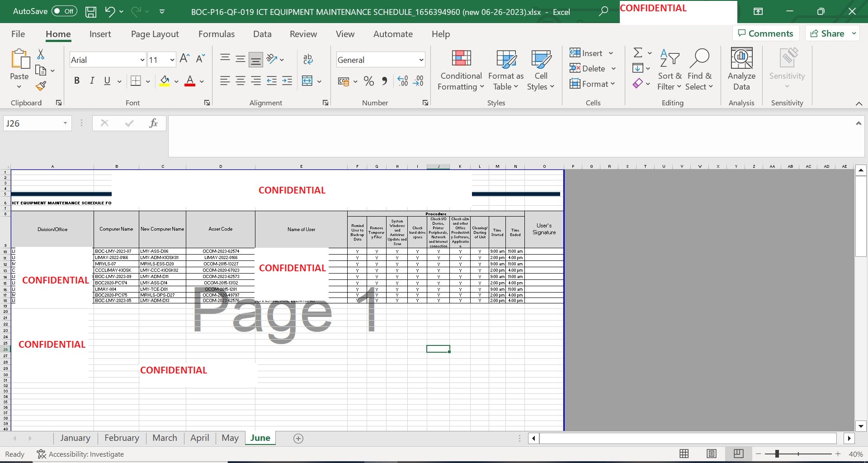Switch to Page Break Preview view icon
The width and height of the screenshot is (868, 463).
click(x=739, y=454)
